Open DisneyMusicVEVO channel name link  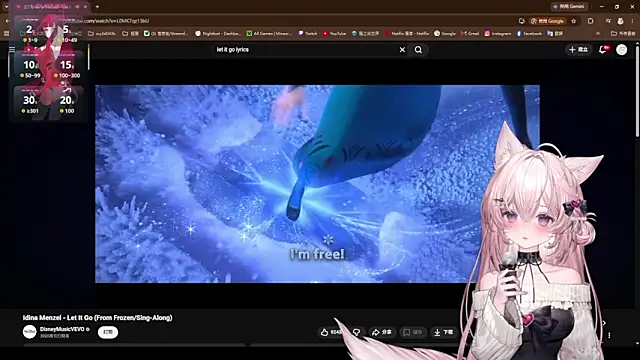point(62,329)
